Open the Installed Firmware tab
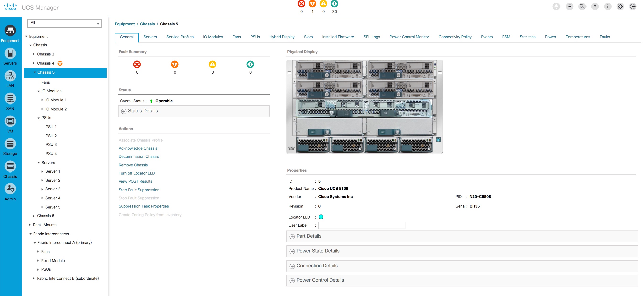644x296 pixels. pos(338,37)
